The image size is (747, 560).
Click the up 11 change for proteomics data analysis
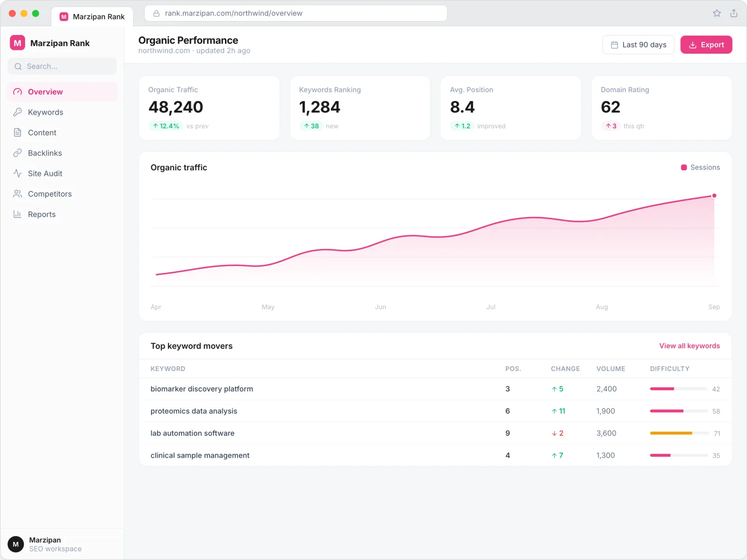tap(558, 411)
